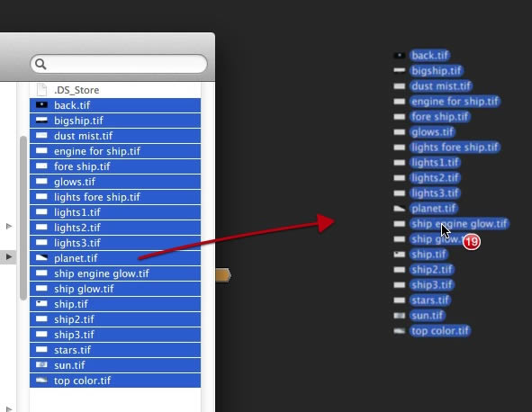Select dust mist.tif in the file list
532x412 pixels.
115,136
